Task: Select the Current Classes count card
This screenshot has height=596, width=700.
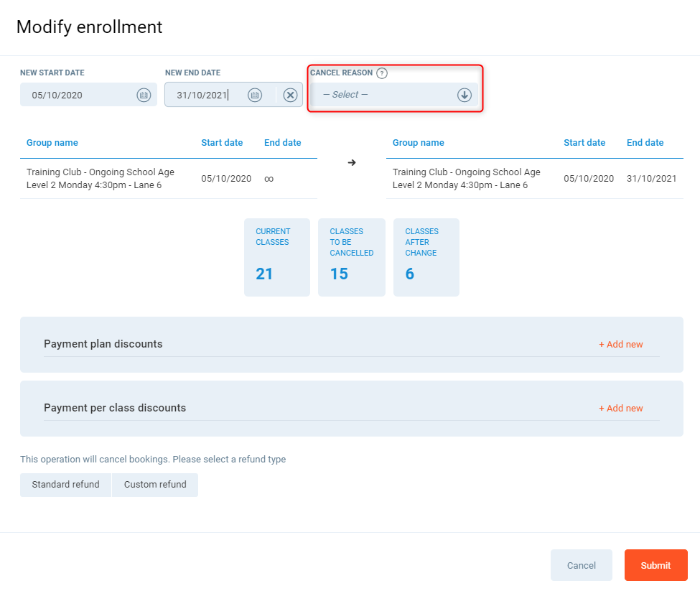Action: (276, 257)
